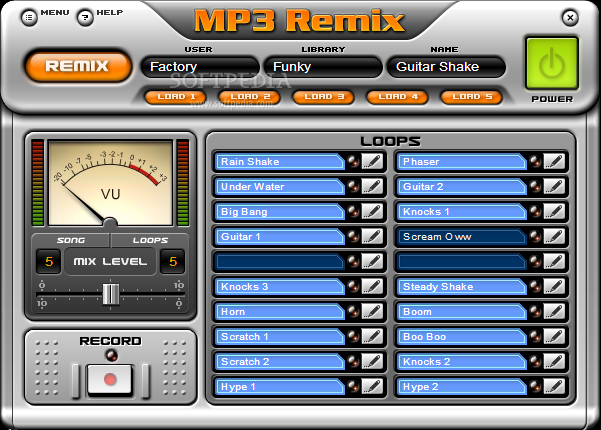Click the LOAD 4 button
601x430 pixels.
point(398,97)
